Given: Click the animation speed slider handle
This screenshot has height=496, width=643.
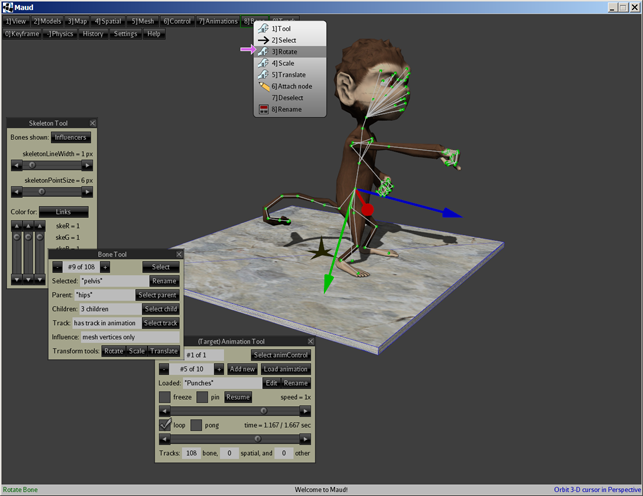Looking at the screenshot, I should [x=264, y=411].
